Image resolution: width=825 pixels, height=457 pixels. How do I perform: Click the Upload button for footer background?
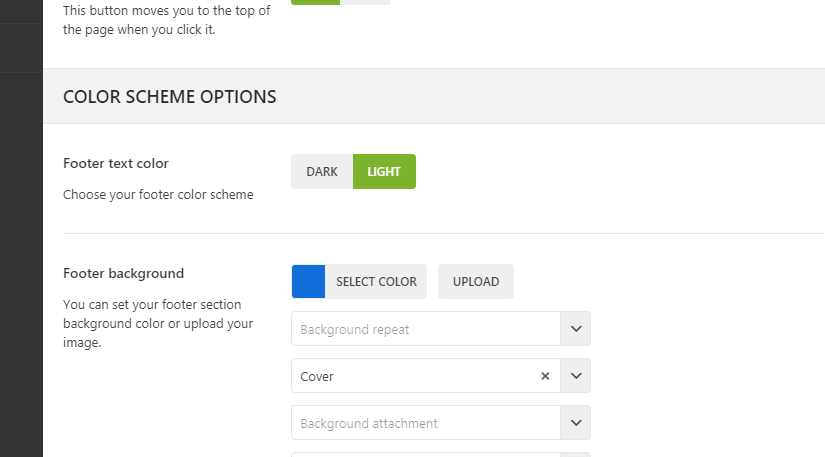point(476,282)
